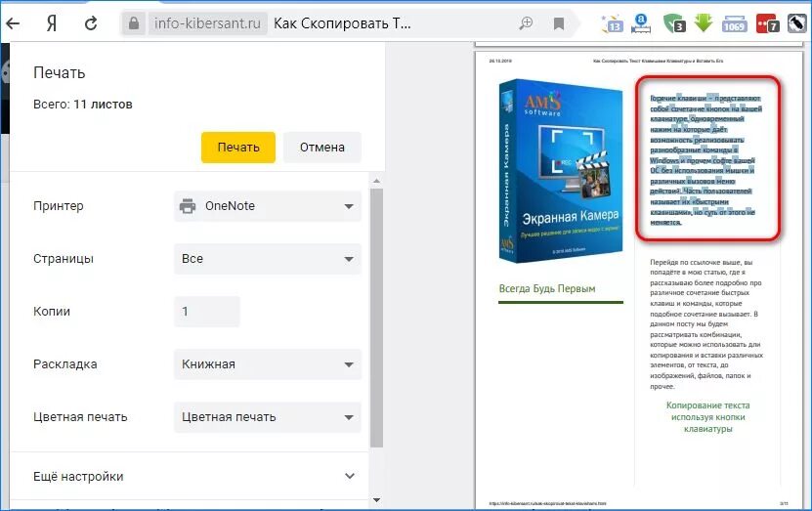Screen dimensions: 812x511
Task: Open the Принтер OneNote dropdown
Action: pyautogui.click(x=268, y=206)
